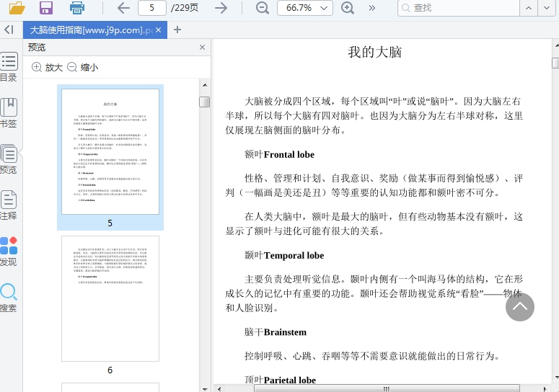This screenshot has height=392, width=559.
Task: Open the 预览 thumbnails panel in sidebar
Action: tap(9, 159)
